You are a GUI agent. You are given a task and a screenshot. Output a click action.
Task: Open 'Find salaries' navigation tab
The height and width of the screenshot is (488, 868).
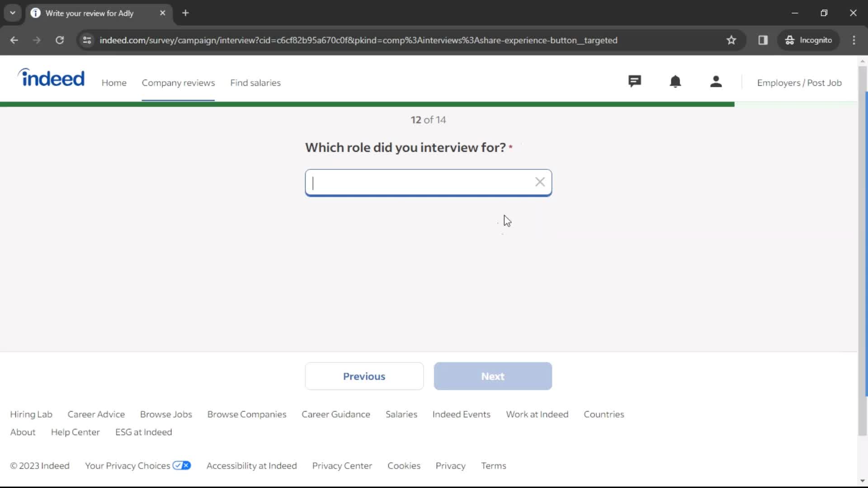pos(256,82)
